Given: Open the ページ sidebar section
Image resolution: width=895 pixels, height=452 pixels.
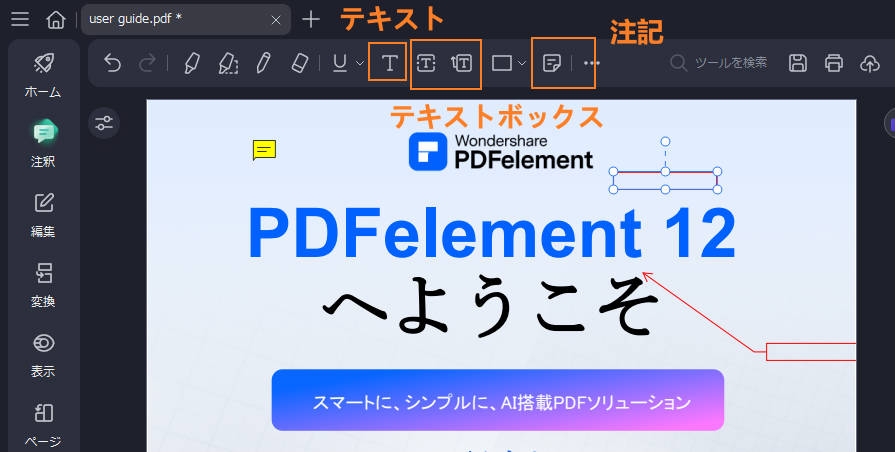Looking at the screenshot, I should tap(43, 425).
